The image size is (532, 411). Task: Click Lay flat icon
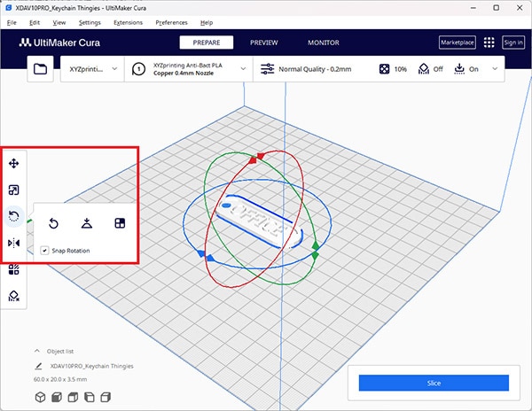[x=87, y=223]
